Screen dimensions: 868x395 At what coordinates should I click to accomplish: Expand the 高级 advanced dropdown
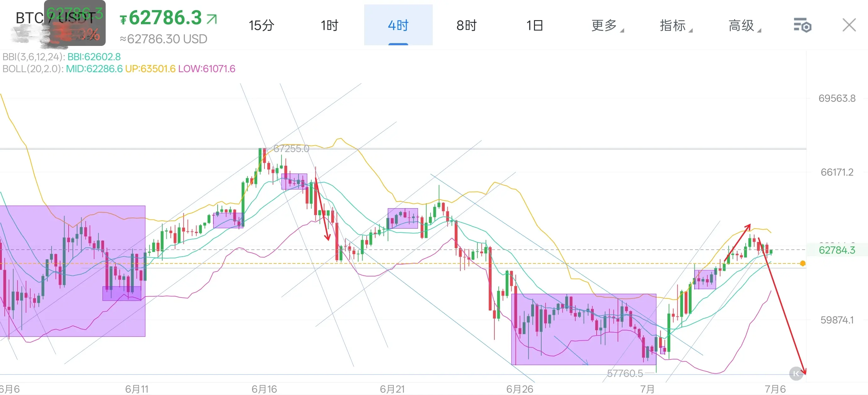point(744,25)
